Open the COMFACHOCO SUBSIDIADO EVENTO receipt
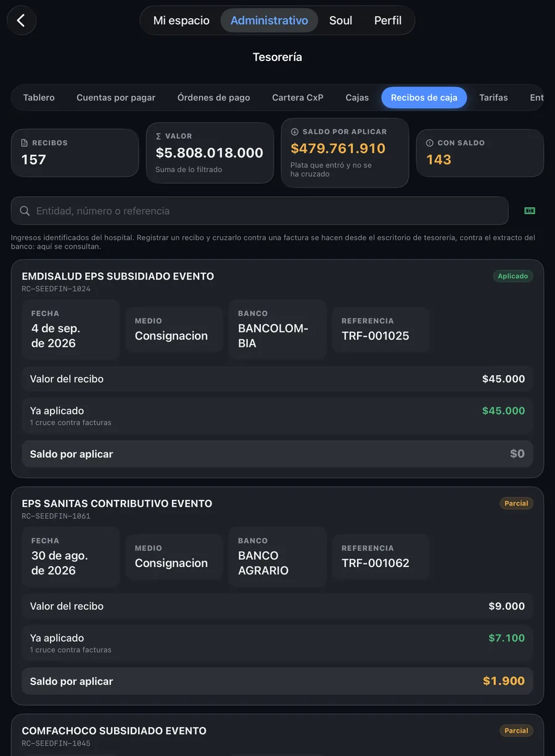This screenshot has width=555, height=756. (x=277, y=735)
